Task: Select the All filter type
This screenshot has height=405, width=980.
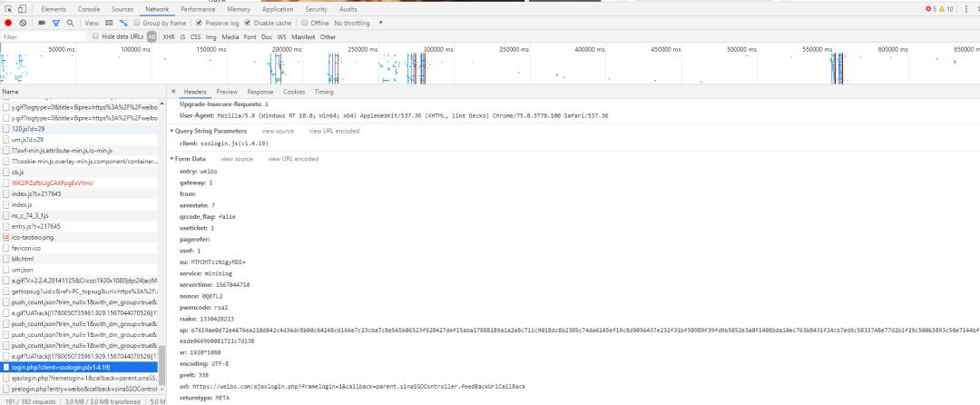Action: coord(152,37)
